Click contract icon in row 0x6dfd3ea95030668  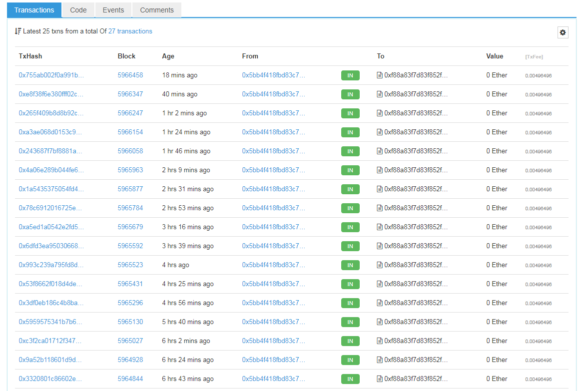coord(380,246)
